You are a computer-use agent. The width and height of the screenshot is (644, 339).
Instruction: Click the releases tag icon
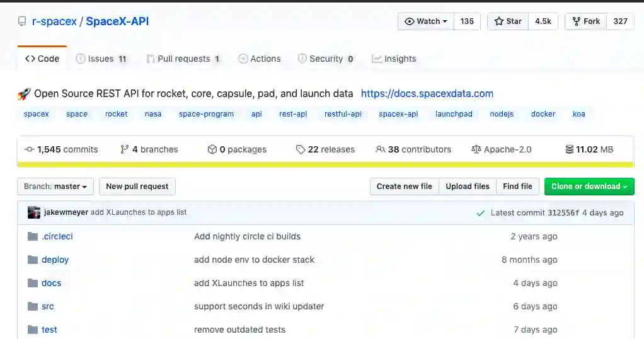(x=301, y=149)
